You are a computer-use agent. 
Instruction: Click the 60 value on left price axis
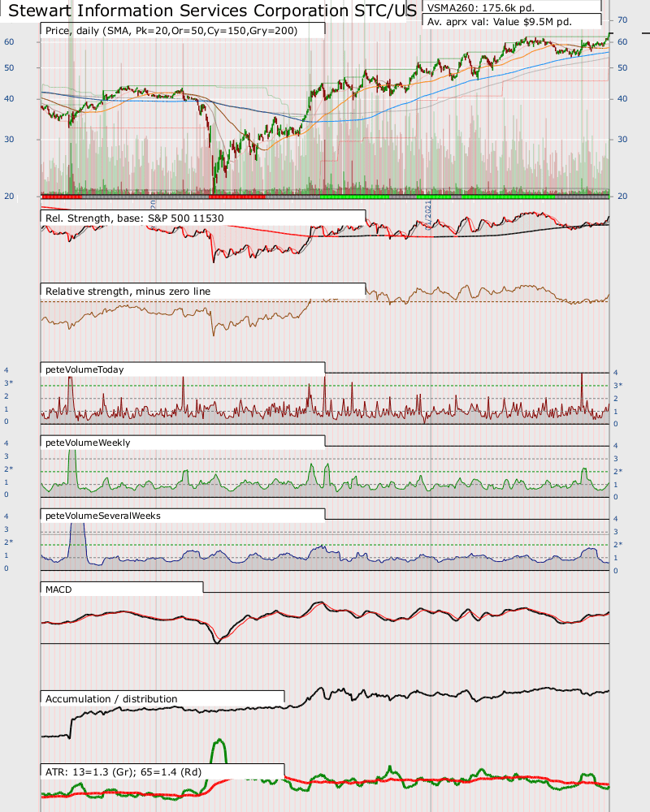(x=9, y=41)
